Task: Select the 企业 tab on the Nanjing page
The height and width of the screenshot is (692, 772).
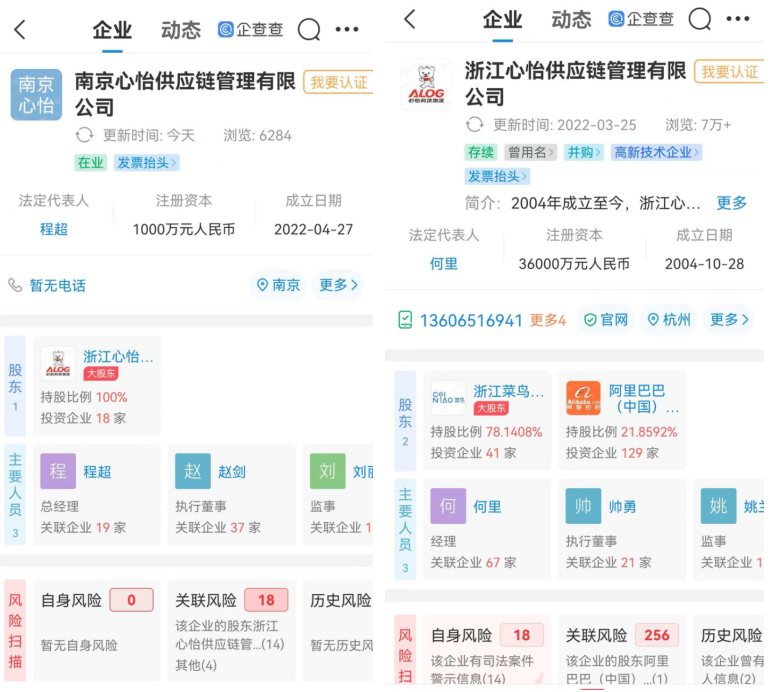Action: coord(112,31)
